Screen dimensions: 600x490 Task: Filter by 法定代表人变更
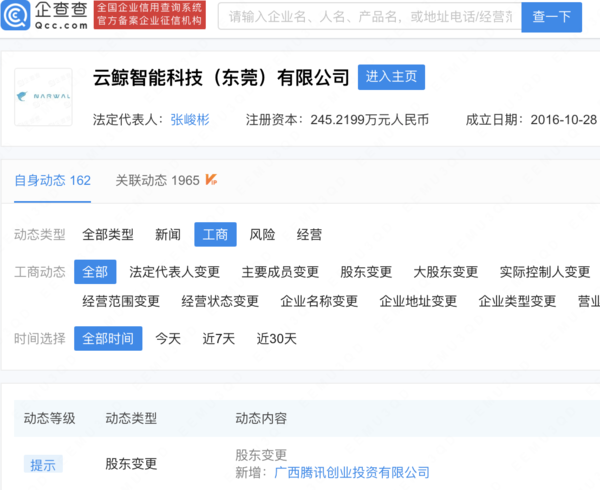[x=174, y=272]
